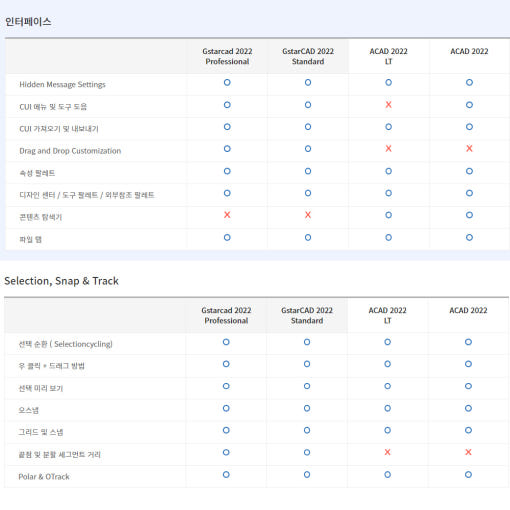Click the Drag and Drop Customization row label
The height and width of the screenshot is (510, 510).
click(70, 151)
